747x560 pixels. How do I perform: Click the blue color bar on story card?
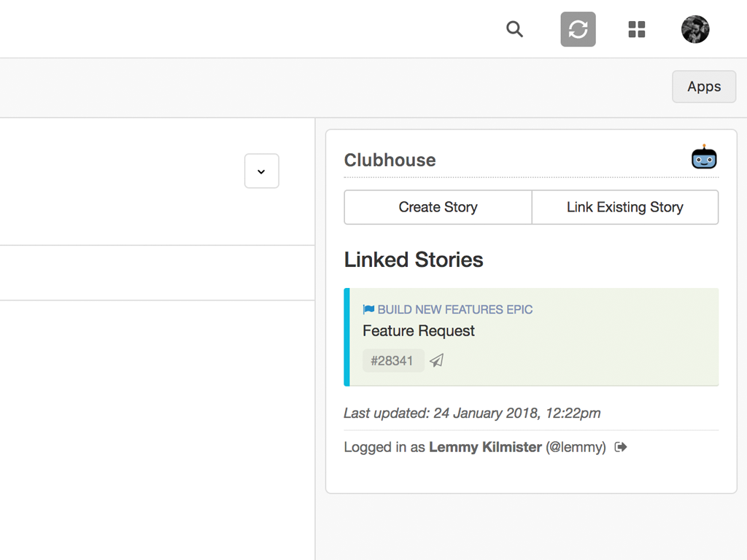click(347, 337)
